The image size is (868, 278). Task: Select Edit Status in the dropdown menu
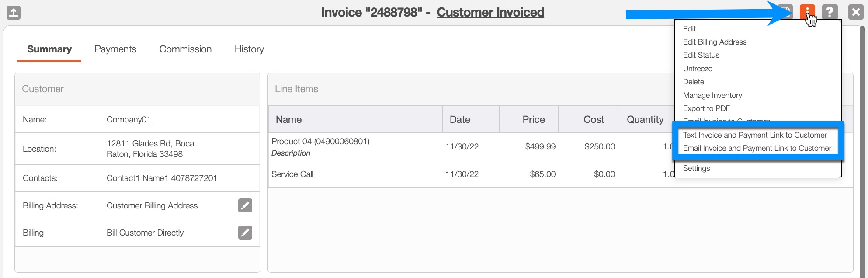click(701, 55)
